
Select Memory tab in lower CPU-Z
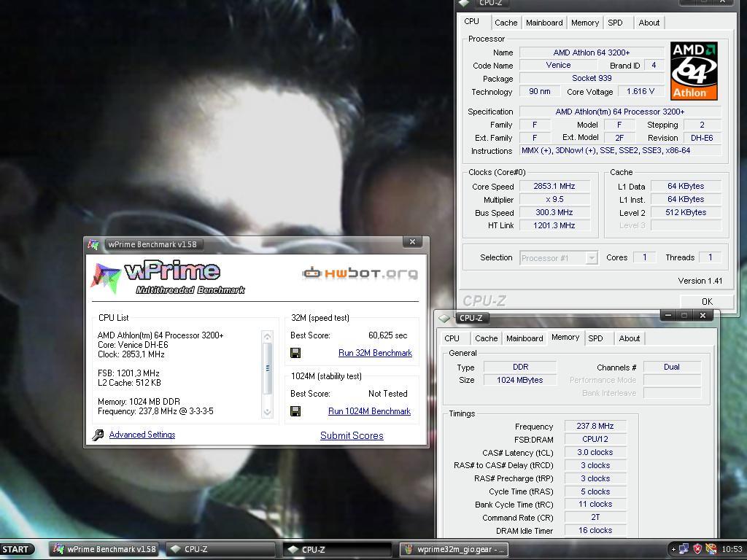pos(565,337)
